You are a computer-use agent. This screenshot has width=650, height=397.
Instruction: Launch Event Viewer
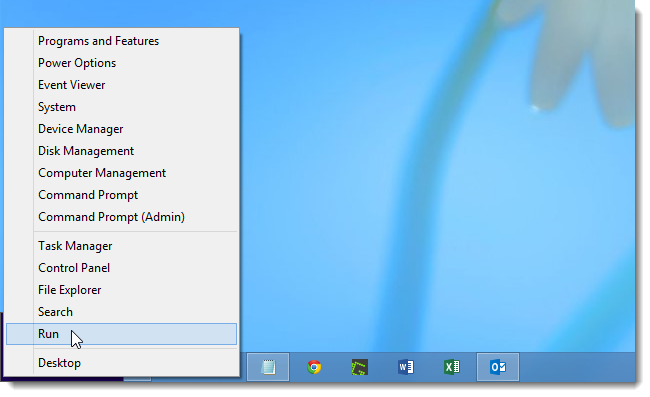coord(121,85)
